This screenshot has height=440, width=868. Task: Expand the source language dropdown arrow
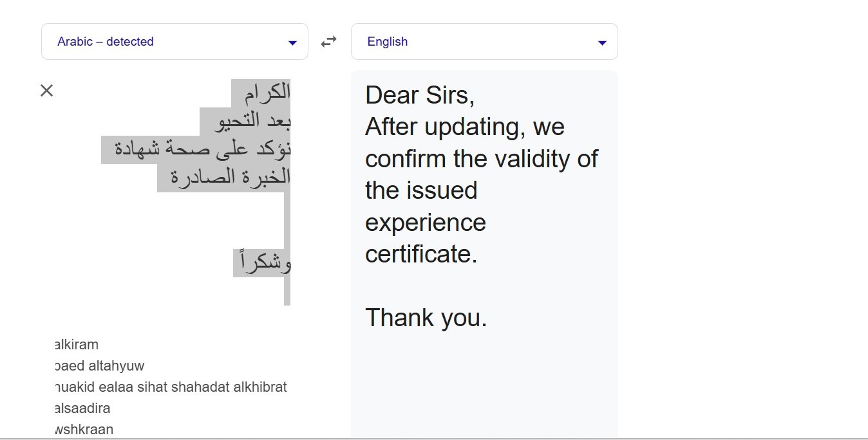point(292,42)
